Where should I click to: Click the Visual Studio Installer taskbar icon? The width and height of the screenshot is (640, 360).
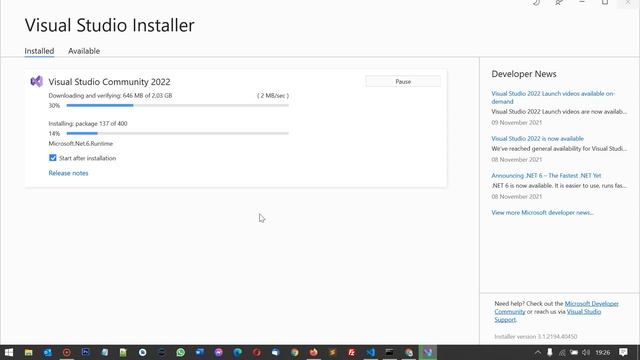click(427, 352)
